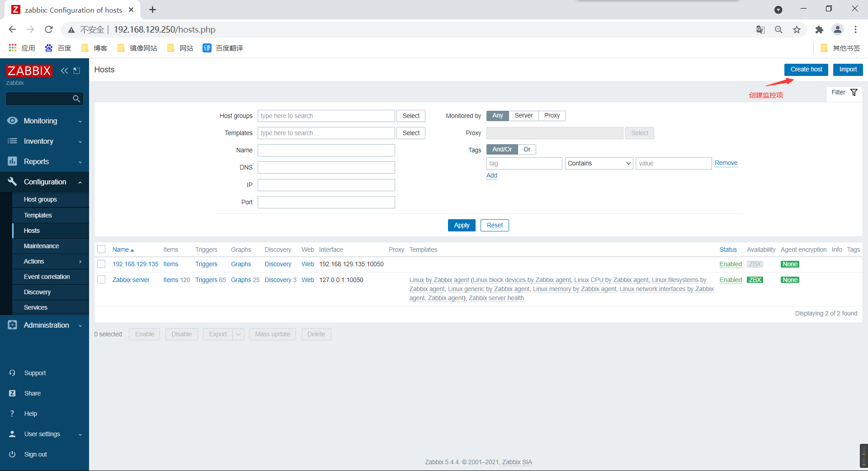Click the zoom magnifier icon in address bar
The image size is (868, 471).
pos(778,29)
